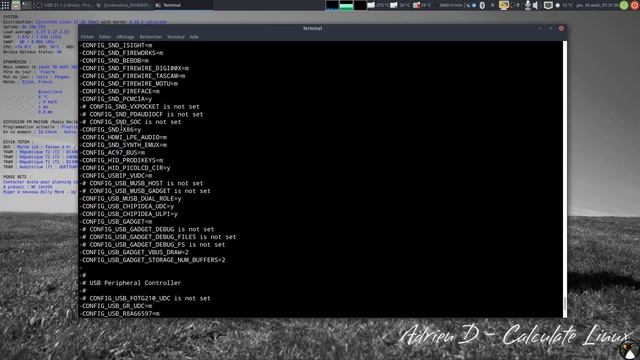Image resolution: width=640 pixels, height=360 pixels.
Task: Click the line CONFIG_HID_PICOLCD_CIR=y
Action: pyautogui.click(x=125, y=168)
